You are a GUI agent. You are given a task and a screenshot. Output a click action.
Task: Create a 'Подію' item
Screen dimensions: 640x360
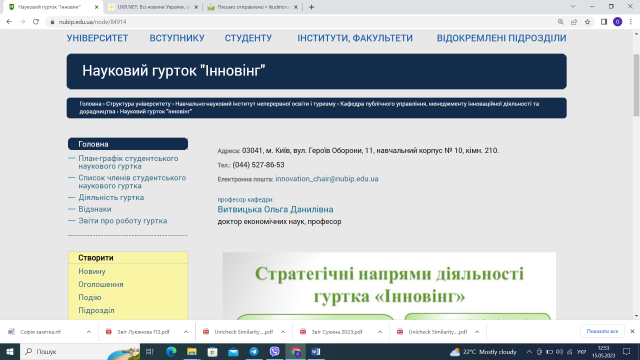[x=90, y=298]
